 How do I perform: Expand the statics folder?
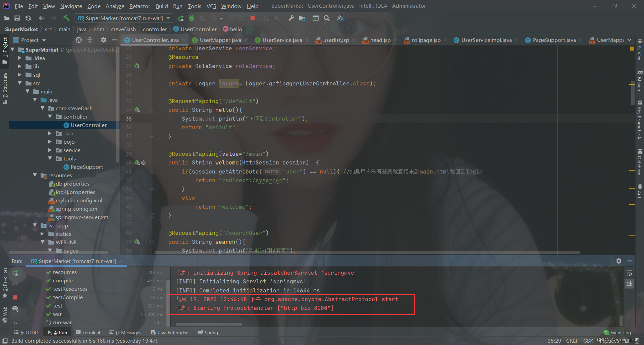pos(42,234)
